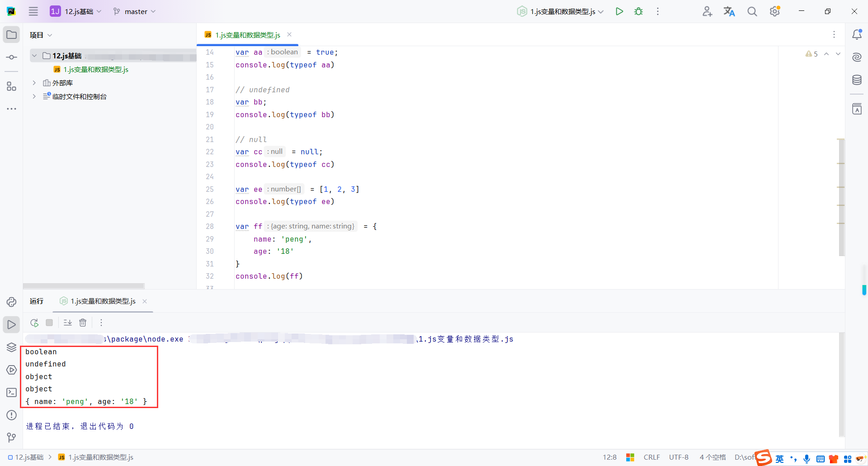Click the 5 warnings indicator
This screenshot has width=868, height=466.
[x=811, y=54]
